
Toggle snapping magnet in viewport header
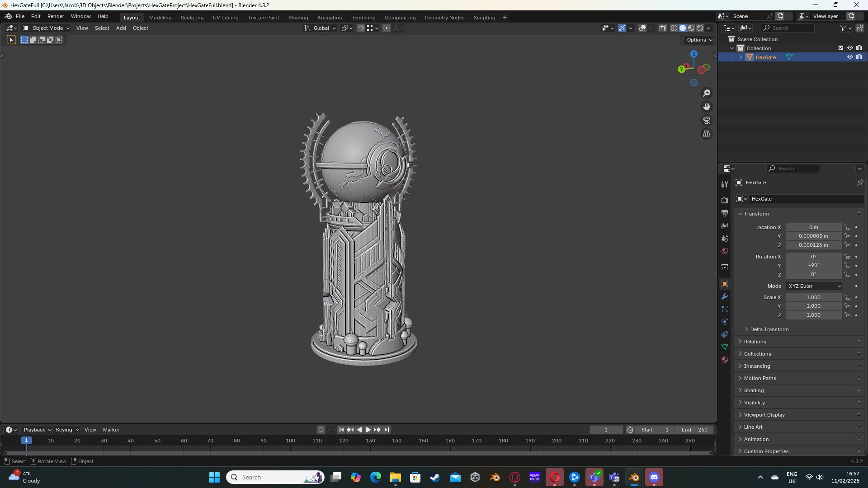point(361,28)
